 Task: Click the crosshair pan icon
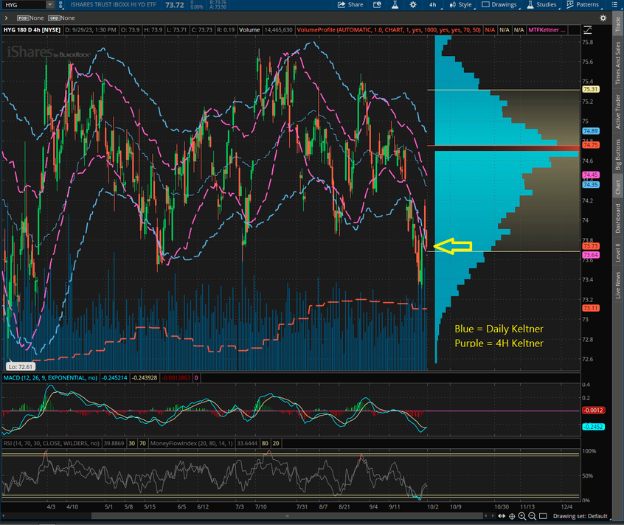[x=512, y=516]
